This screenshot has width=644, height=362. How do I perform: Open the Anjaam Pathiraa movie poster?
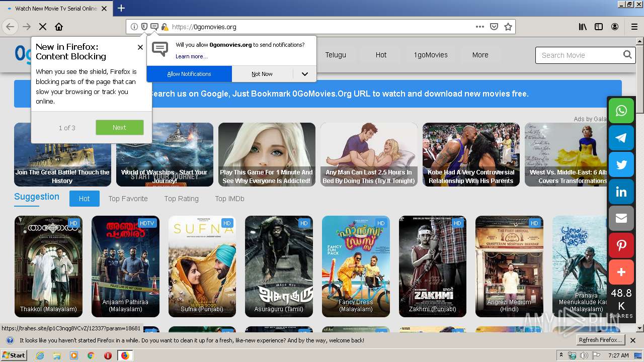coord(125,266)
